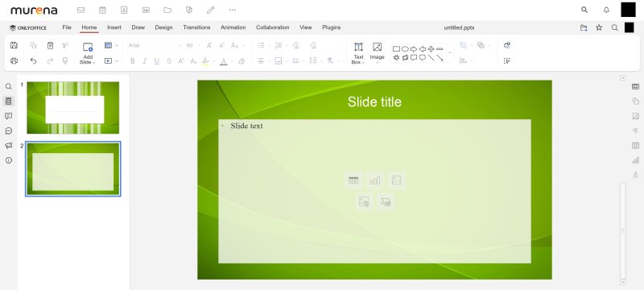Show the Slides thumbnails panel icon
Viewport: 644px width, 290px height.
click(x=9, y=101)
